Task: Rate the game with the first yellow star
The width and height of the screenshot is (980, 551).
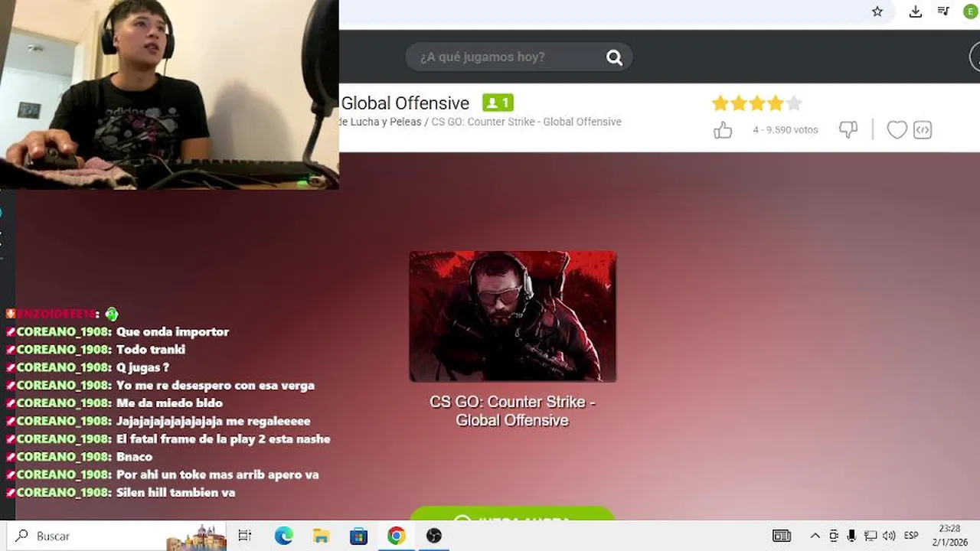Action: 720,103
